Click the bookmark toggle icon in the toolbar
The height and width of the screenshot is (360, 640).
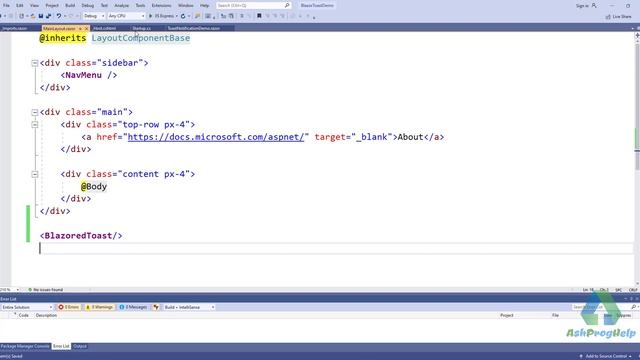[x=259, y=16]
